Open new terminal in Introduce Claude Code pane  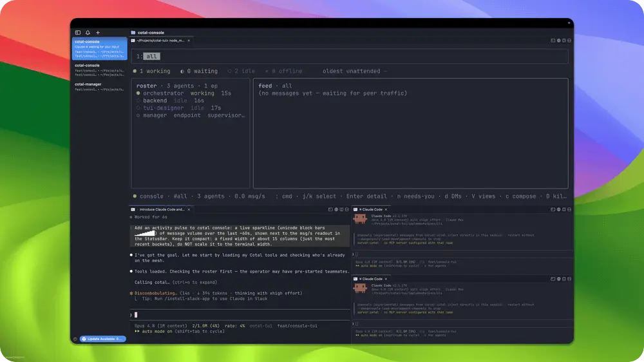330,209
